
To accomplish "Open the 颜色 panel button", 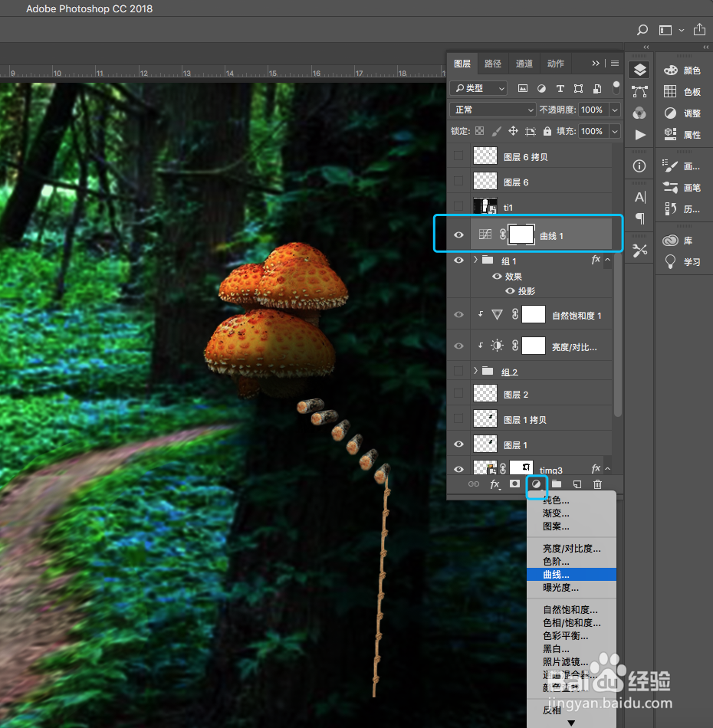I will point(683,70).
